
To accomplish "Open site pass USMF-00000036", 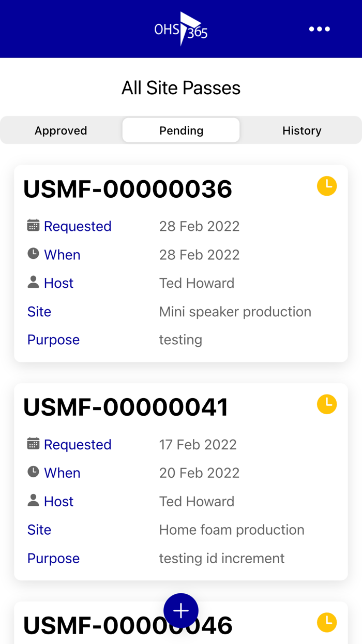I will (x=128, y=189).
